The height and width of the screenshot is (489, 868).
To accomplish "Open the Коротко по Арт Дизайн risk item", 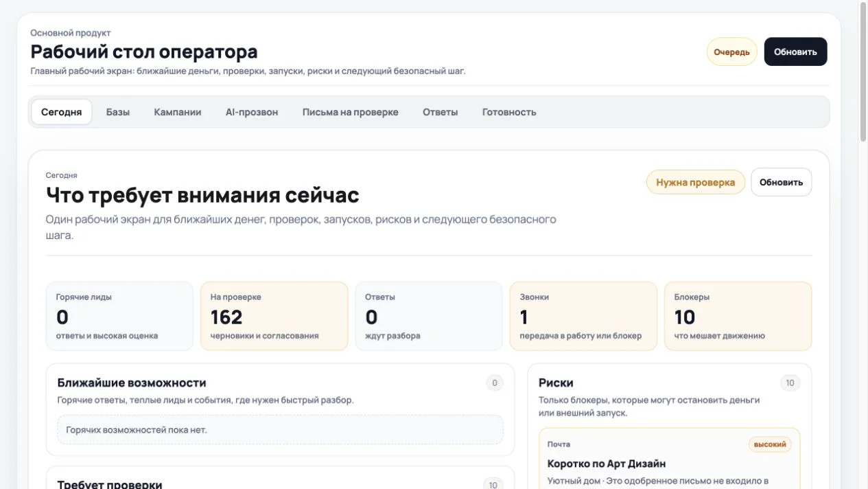I will 670,458.
